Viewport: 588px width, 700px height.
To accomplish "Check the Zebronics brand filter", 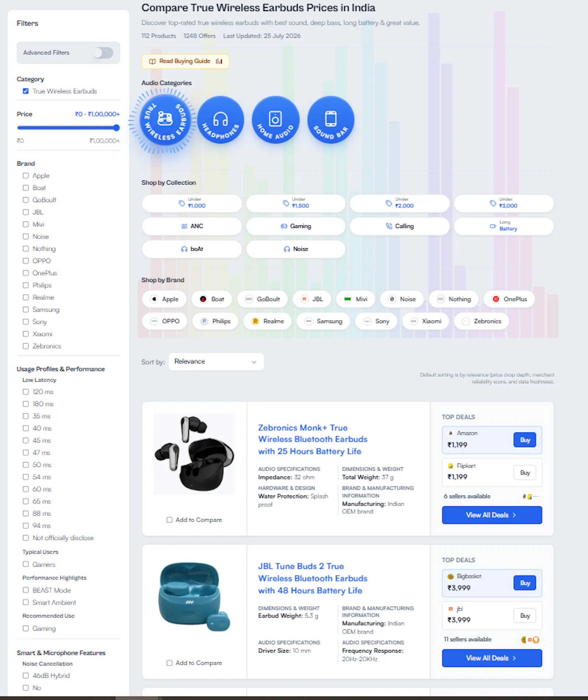I will tap(26, 346).
